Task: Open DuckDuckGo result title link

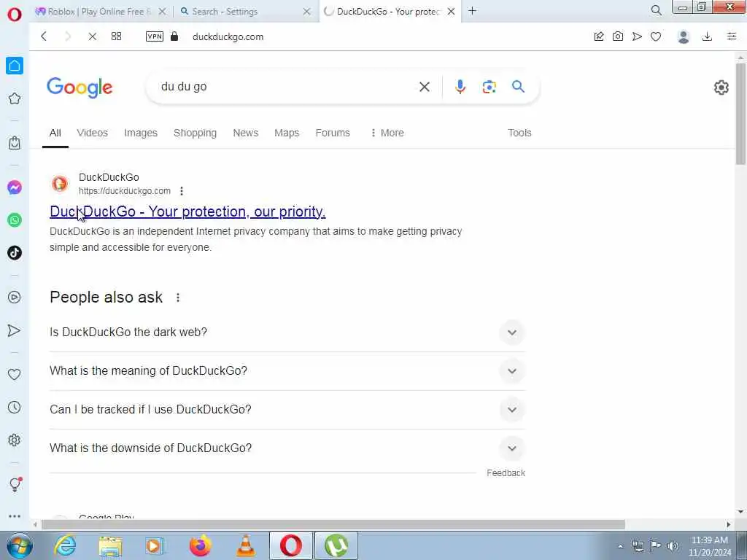Action: coord(187,211)
